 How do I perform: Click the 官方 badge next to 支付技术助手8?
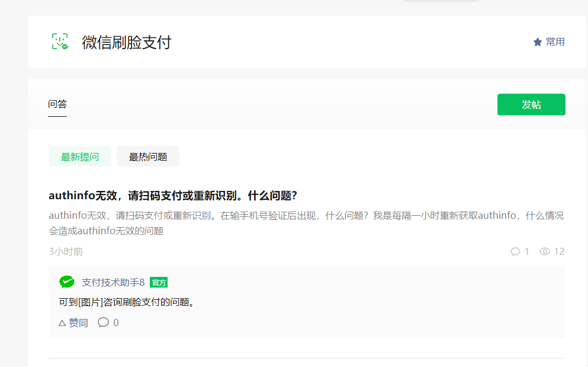point(159,282)
